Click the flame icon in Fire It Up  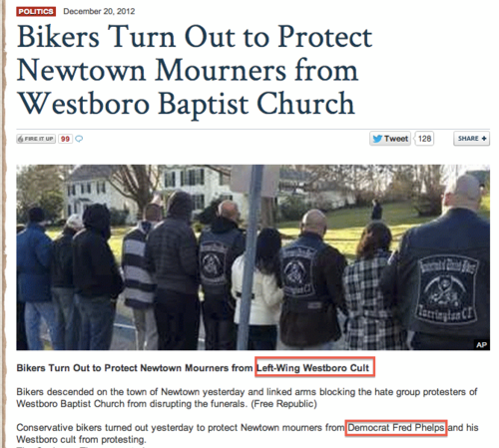point(20,139)
